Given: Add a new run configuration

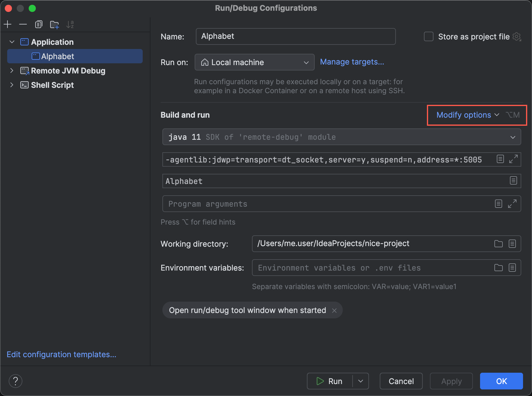Looking at the screenshot, I should [x=7, y=24].
